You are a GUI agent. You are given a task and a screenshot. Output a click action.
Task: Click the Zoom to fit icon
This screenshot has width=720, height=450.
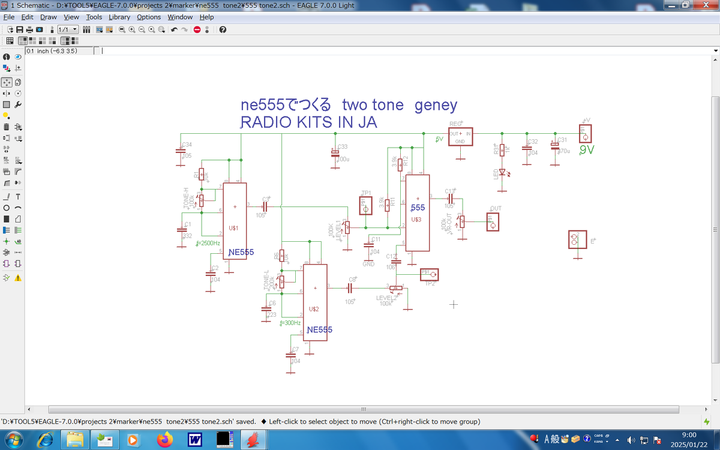(122, 30)
